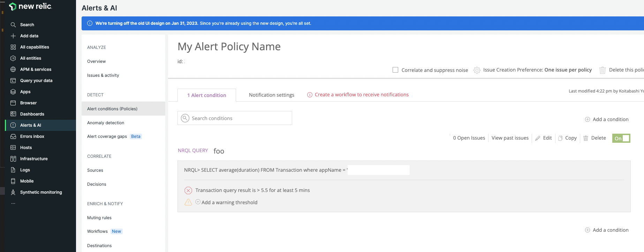Click the New Relic logo

click(x=30, y=7)
